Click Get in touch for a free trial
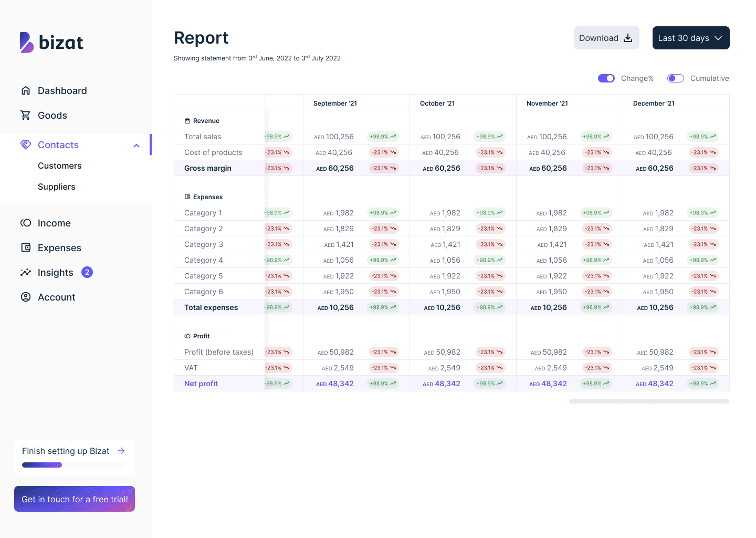Screen dimensions: 756x538 coord(75,499)
